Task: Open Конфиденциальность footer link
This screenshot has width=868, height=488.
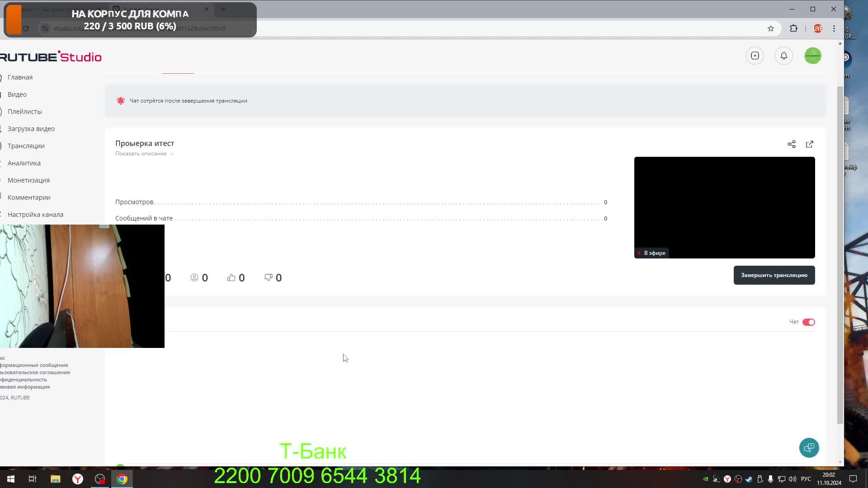Action: pos(24,380)
